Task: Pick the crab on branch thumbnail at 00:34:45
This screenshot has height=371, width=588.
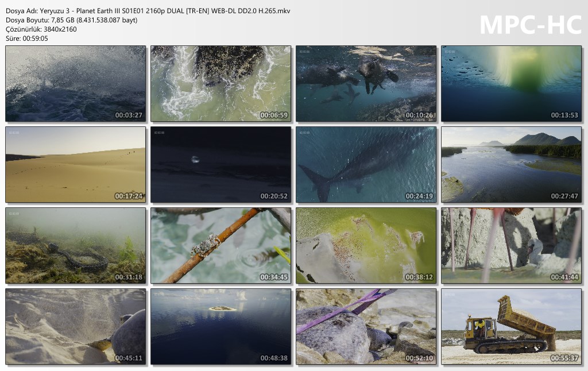Action: point(221,246)
